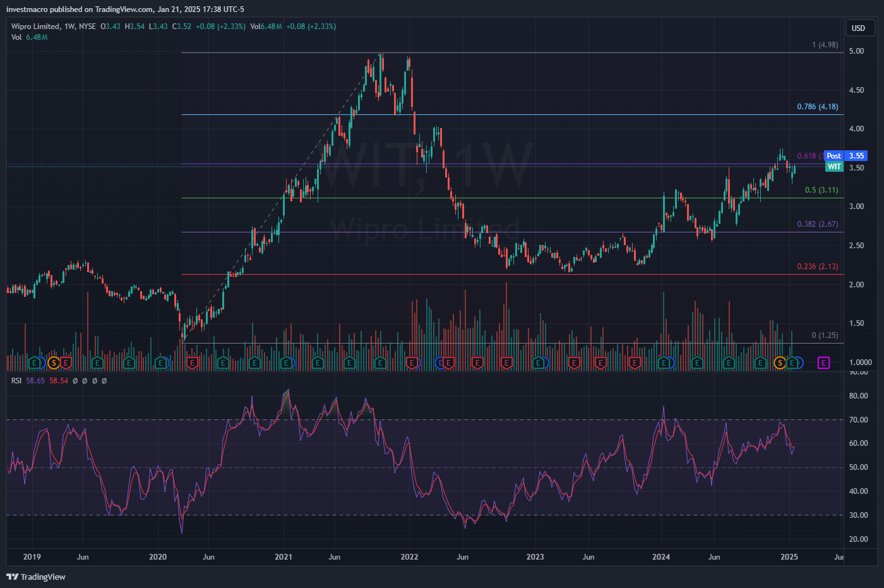Viewport: 884px width, 588px height.
Task: Open the USD currency selector
Action: (x=859, y=28)
